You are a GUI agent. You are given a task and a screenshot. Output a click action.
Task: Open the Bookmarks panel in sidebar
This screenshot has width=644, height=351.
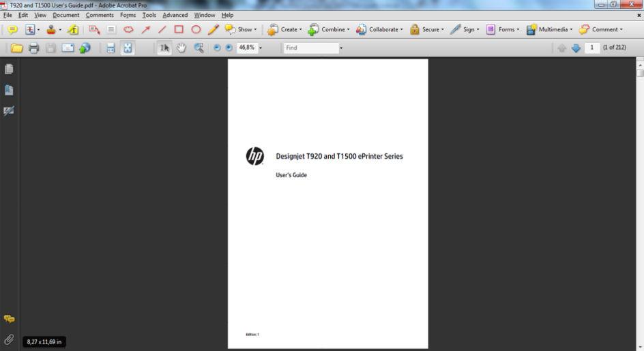pyautogui.click(x=9, y=90)
